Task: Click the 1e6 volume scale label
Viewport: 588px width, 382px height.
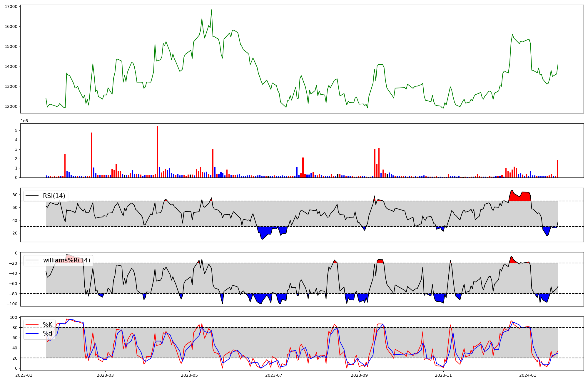Action: (24, 121)
